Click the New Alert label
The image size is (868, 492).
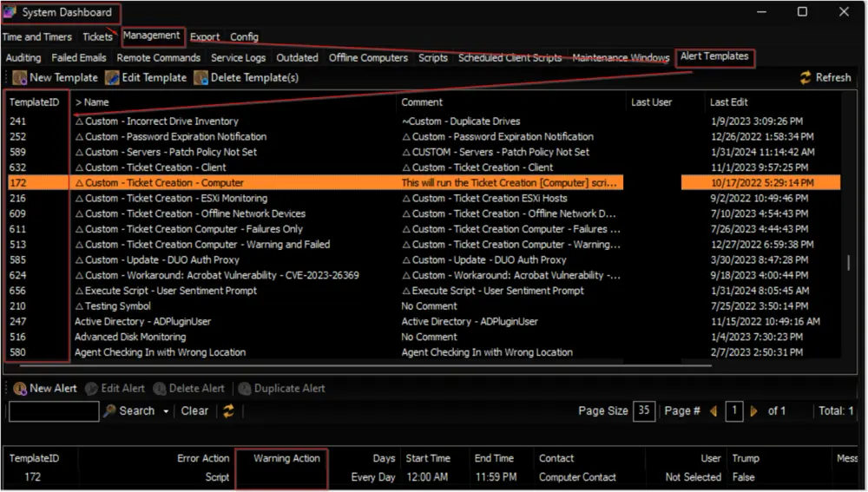tap(53, 389)
